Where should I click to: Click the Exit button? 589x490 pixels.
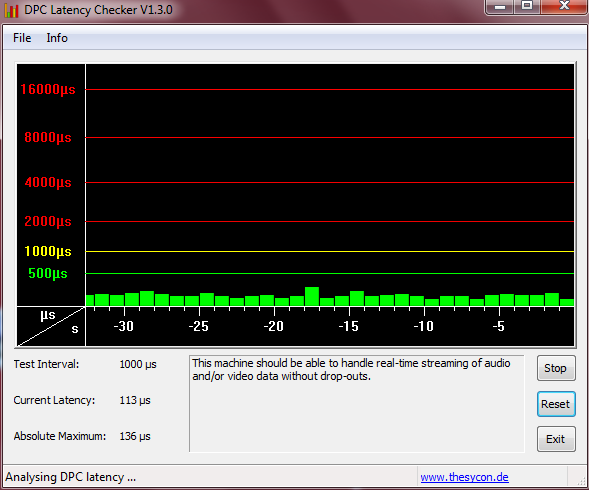556,439
